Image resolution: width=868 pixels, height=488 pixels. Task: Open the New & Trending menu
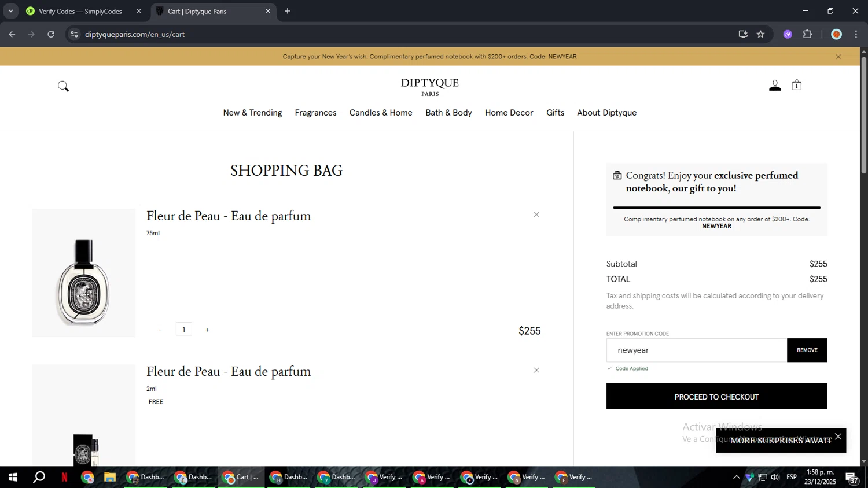tap(252, 113)
